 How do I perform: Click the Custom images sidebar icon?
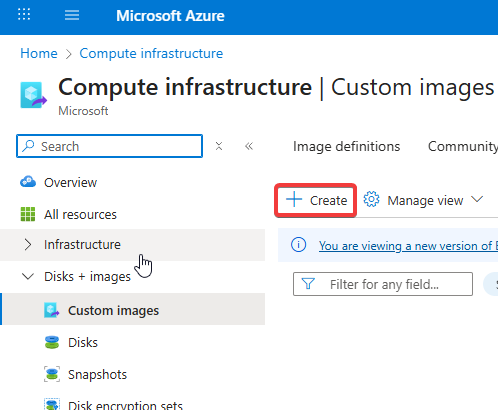pos(52,310)
